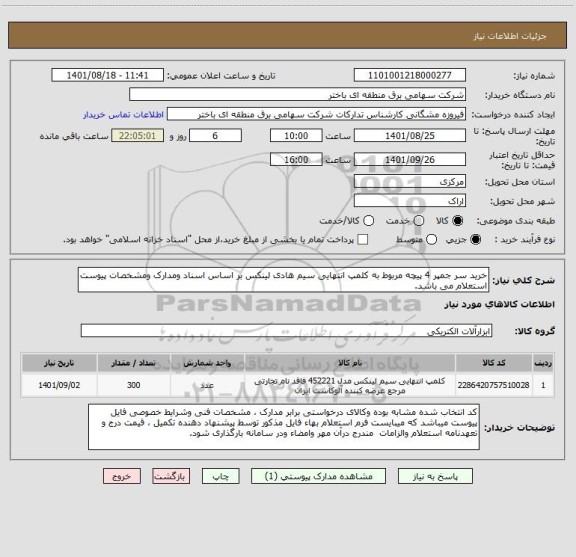
Task: Click the product name cell کلمپ انتهایی سیم لینکس
Action: click(350, 385)
